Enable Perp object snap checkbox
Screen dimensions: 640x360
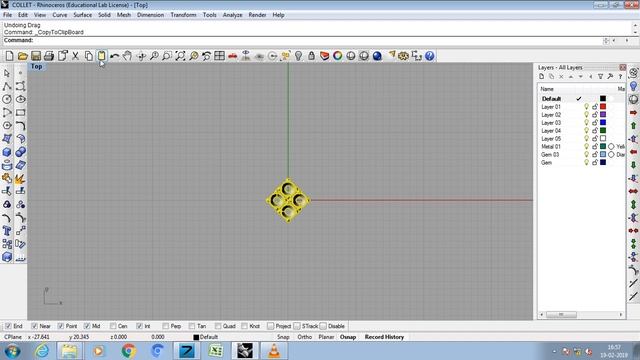coord(165,326)
